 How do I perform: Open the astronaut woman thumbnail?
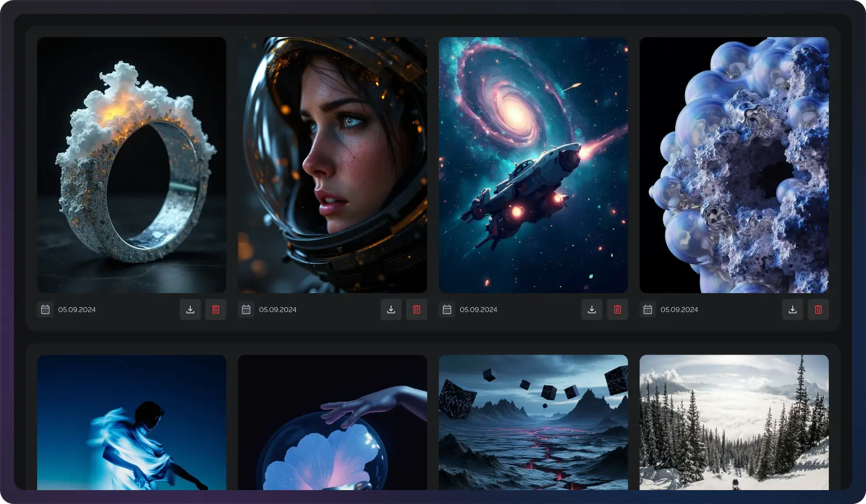tap(332, 165)
